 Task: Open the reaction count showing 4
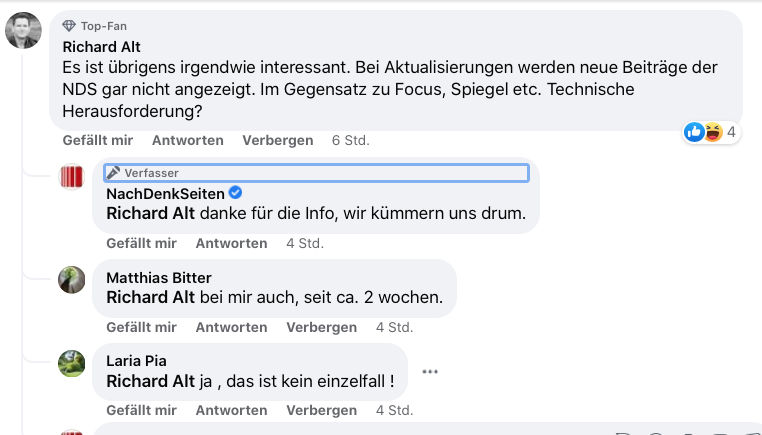click(x=731, y=132)
